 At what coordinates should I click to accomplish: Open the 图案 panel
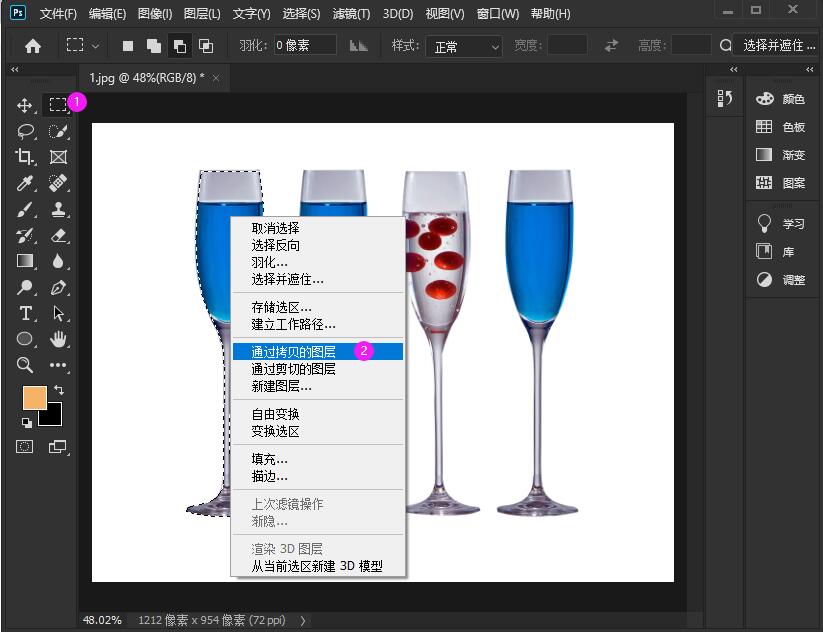click(780, 183)
